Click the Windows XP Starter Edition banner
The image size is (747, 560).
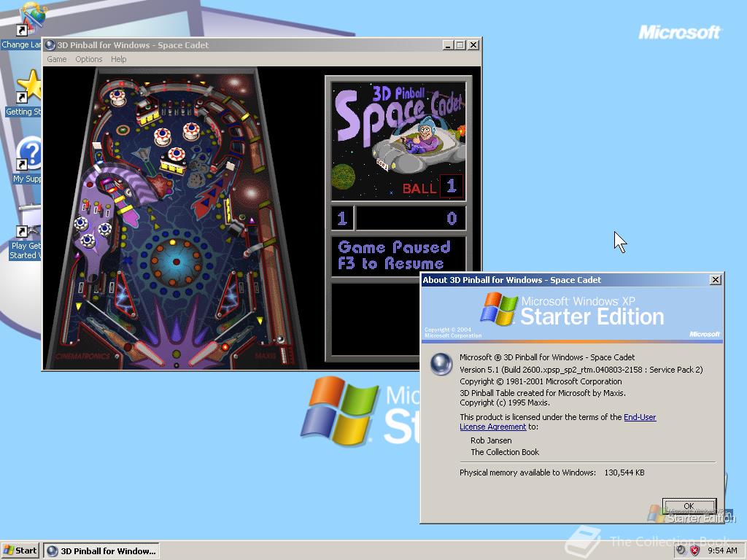coord(572,314)
